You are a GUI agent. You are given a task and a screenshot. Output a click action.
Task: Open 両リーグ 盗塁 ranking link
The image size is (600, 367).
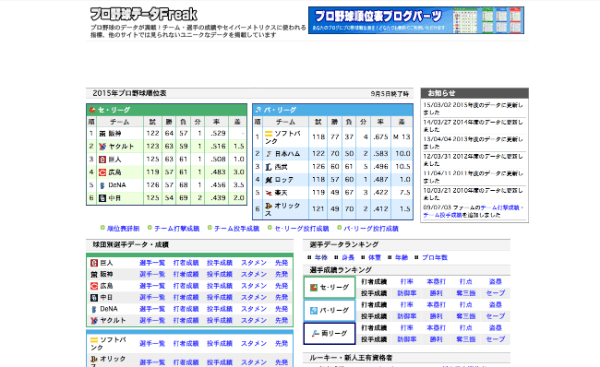[496, 328]
